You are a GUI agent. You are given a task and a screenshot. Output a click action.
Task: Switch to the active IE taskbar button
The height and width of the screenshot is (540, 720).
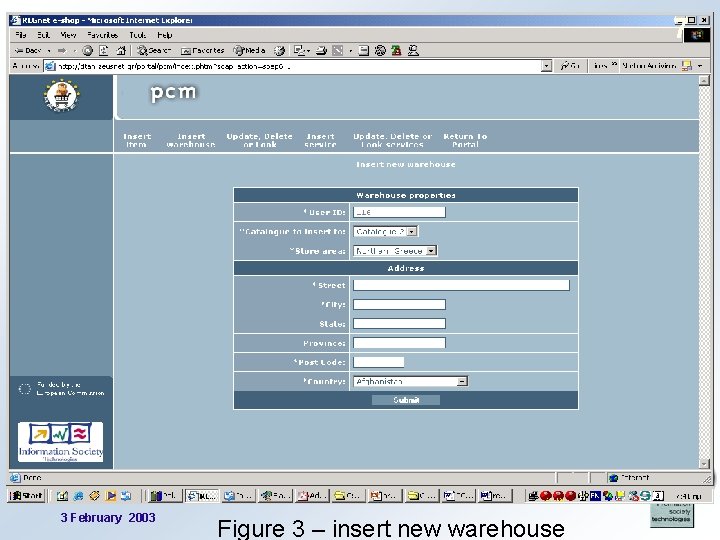(202, 496)
